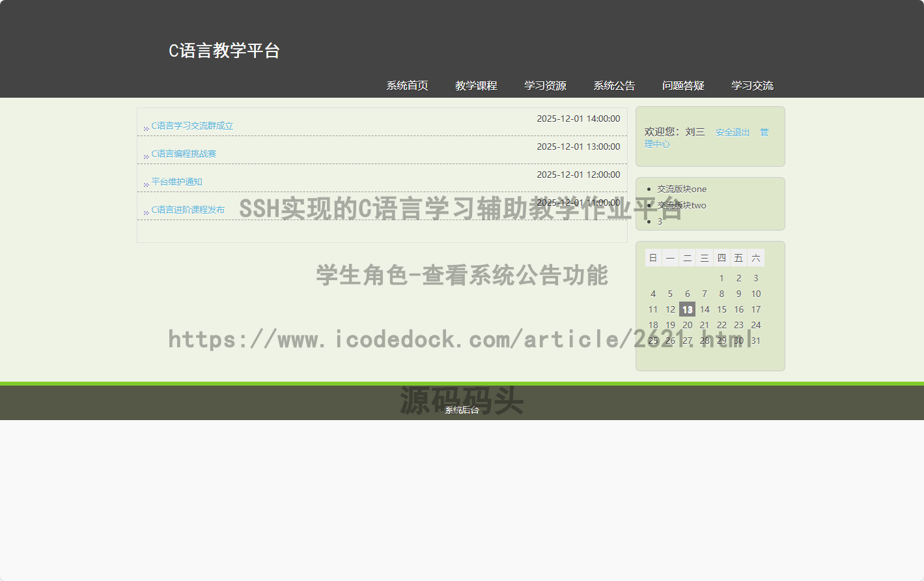Viewport: 924px width, 581px height.
Task: Select highlighted date 13 in the calendar
Action: click(687, 309)
